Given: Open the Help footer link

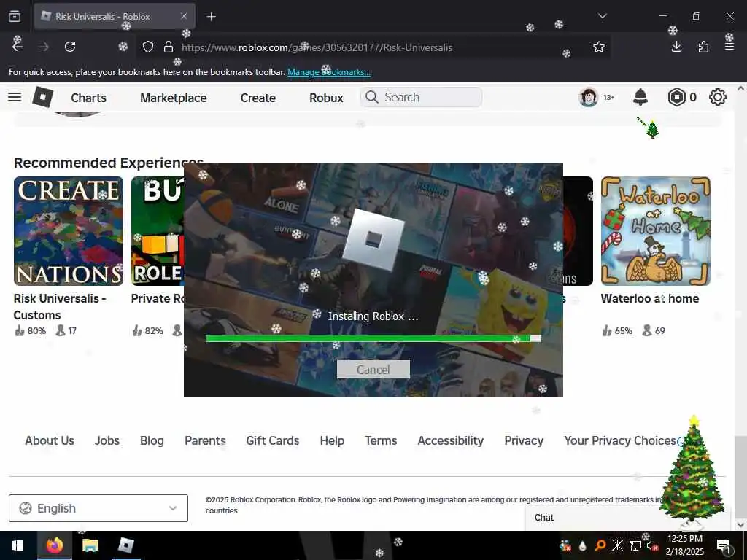Looking at the screenshot, I should pos(332,440).
